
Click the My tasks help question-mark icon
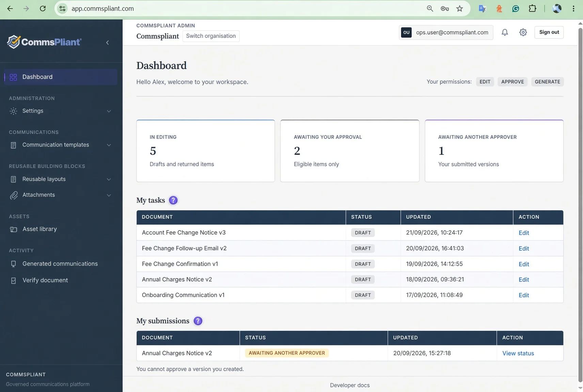click(173, 200)
